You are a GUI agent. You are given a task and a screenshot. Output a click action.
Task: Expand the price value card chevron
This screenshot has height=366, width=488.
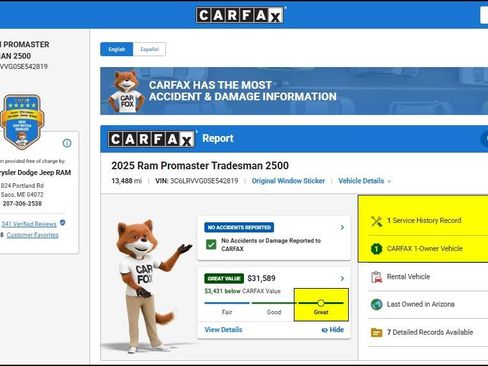click(342, 278)
